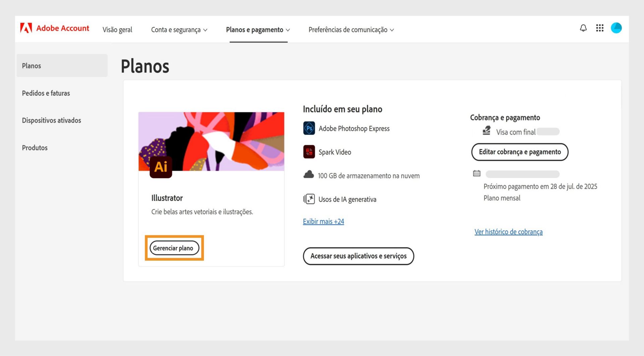
Task: Click Visa com final text
Action: click(x=516, y=132)
